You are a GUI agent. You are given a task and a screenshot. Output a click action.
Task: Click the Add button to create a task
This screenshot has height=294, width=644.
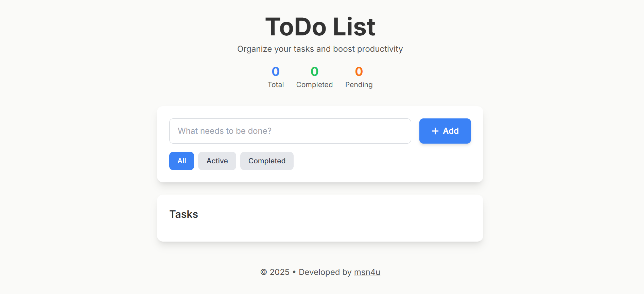445,131
